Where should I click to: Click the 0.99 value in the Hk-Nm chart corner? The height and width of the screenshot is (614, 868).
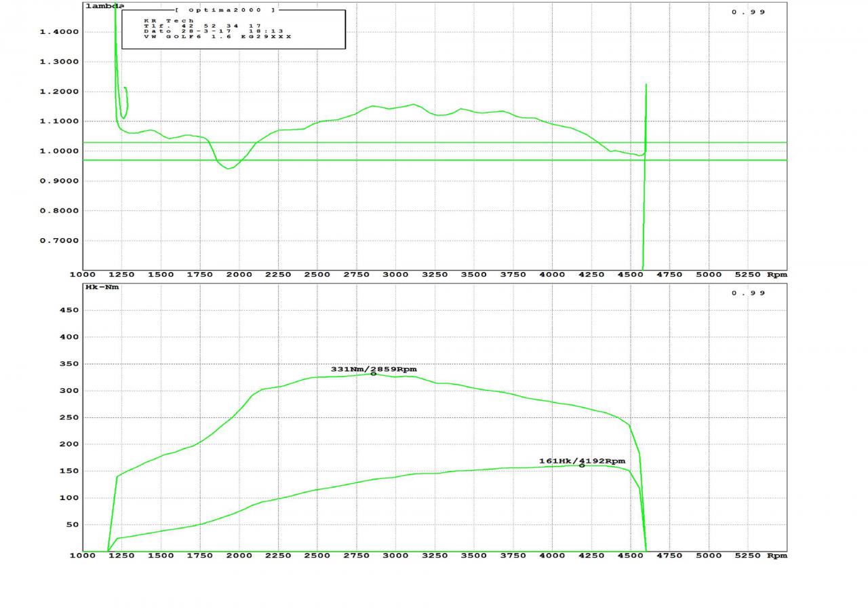(x=749, y=292)
